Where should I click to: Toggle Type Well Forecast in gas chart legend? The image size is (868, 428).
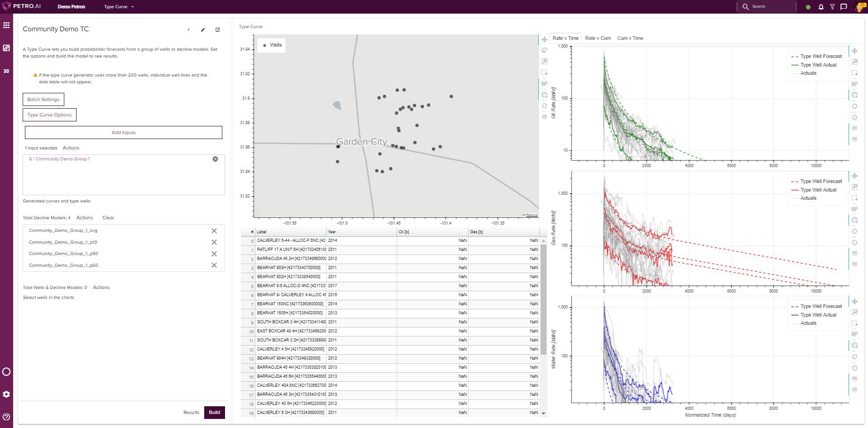point(816,182)
